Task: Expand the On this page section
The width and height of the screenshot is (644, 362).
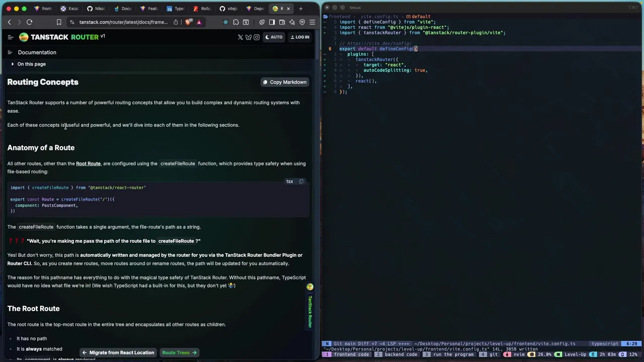Action: point(28,64)
